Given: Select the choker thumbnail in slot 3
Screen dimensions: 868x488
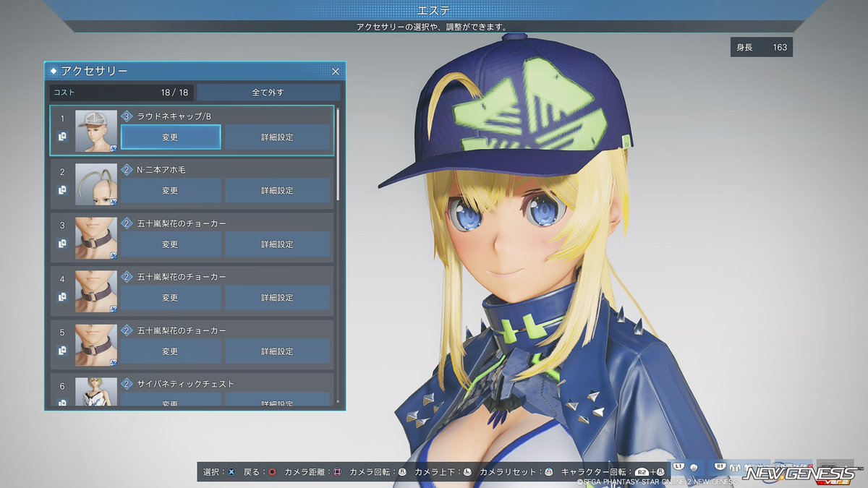Looking at the screenshot, I should pyautogui.click(x=96, y=238).
